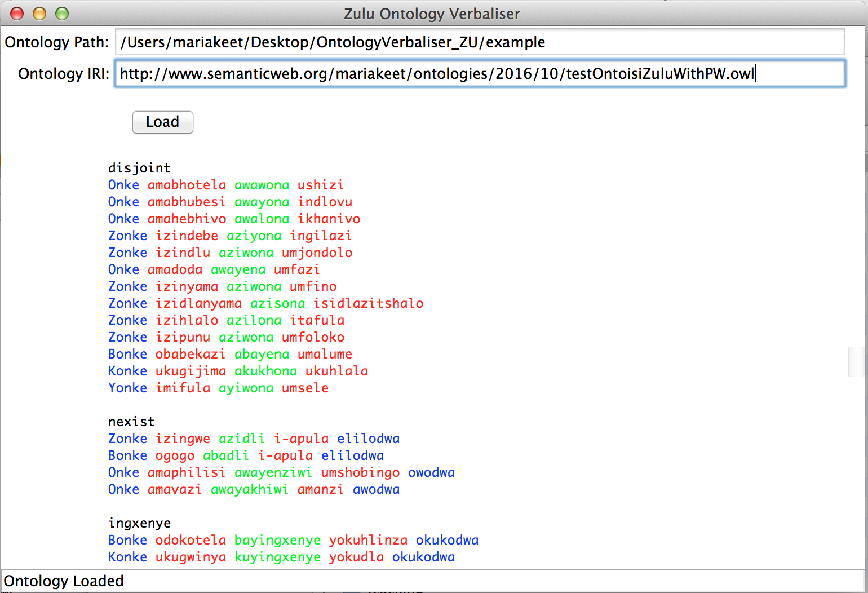
Task: Click the scrollbar thumb at right edge
Action: (x=857, y=361)
